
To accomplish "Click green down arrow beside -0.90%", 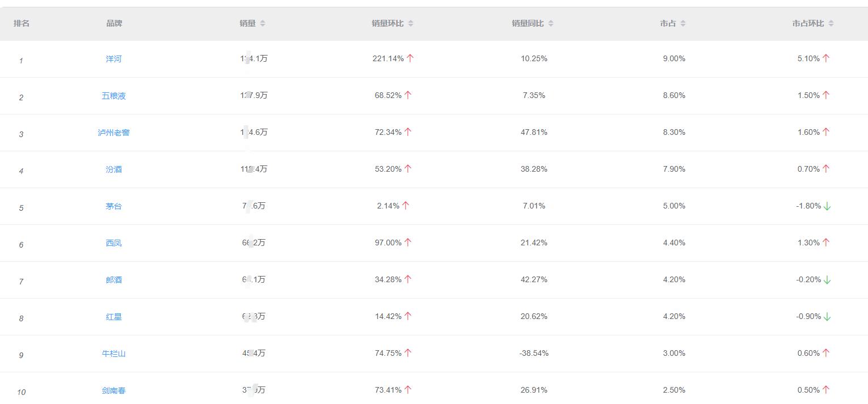I will [827, 317].
